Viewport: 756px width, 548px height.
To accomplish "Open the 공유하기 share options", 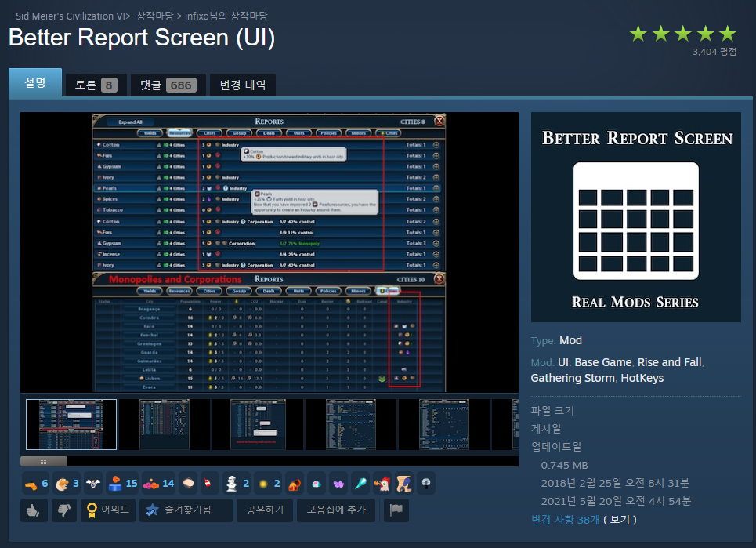I will (x=266, y=510).
